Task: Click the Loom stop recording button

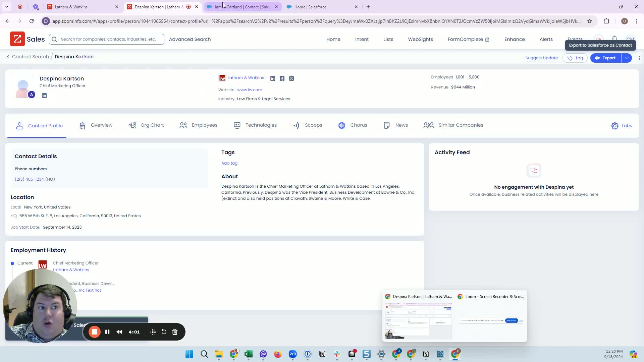Action: click(95, 332)
